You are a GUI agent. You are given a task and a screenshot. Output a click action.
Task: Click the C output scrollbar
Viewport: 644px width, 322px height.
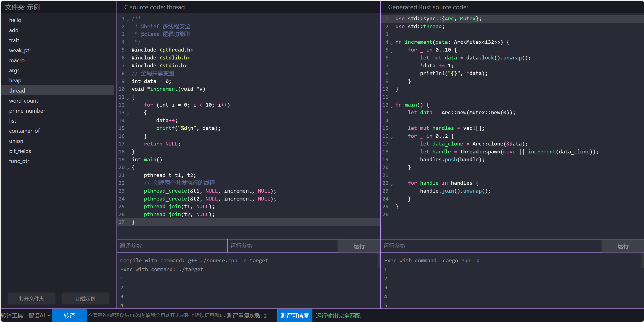(x=379, y=261)
